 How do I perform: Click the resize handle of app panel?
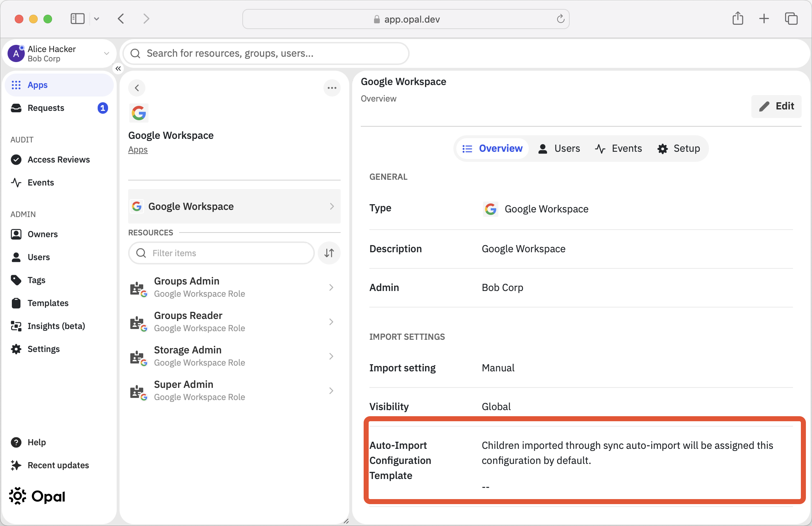coord(346,521)
